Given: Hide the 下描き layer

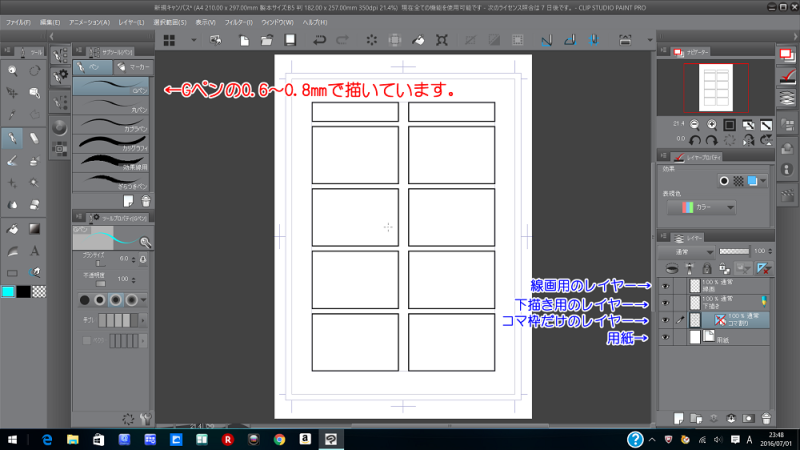Looking at the screenshot, I should (665, 303).
